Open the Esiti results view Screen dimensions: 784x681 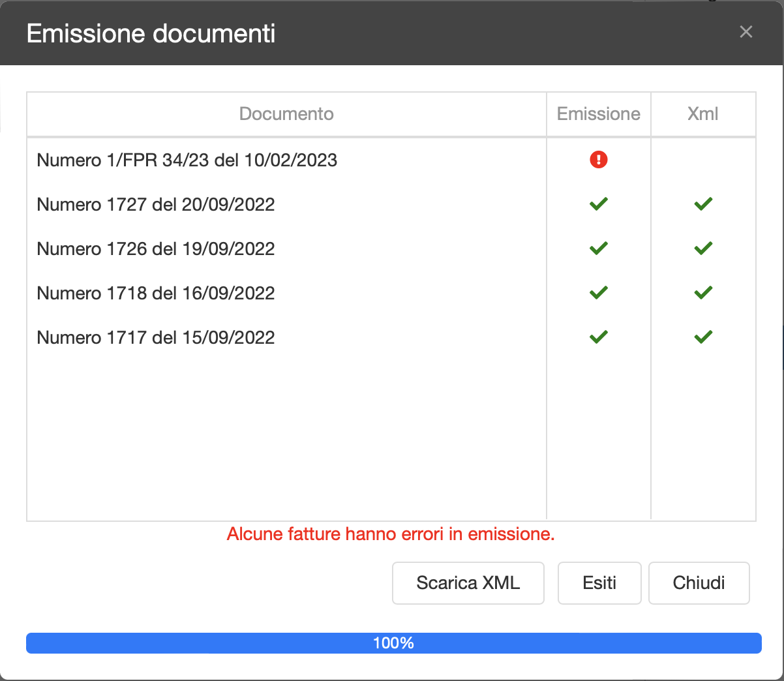pos(599,583)
